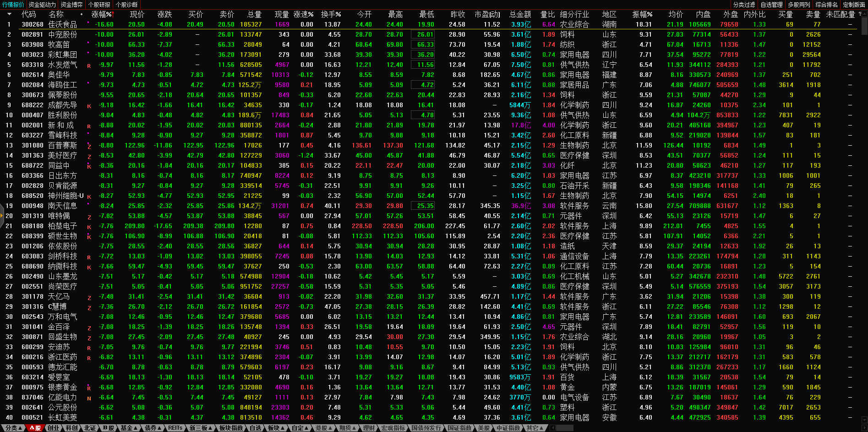Expand the 分类 category tab menu
The image size is (868, 432).
[x=13, y=428]
